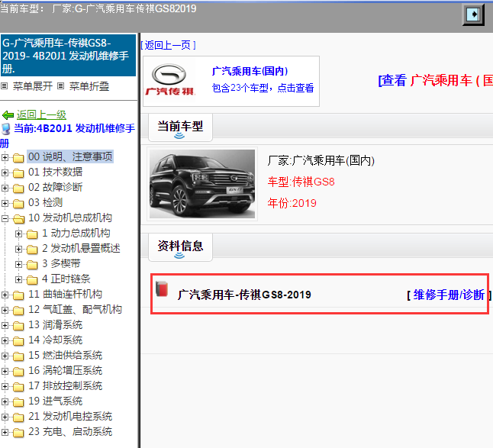Click the 菜单折叠 icon
Viewport: 493px width, 448px height.
point(61,85)
